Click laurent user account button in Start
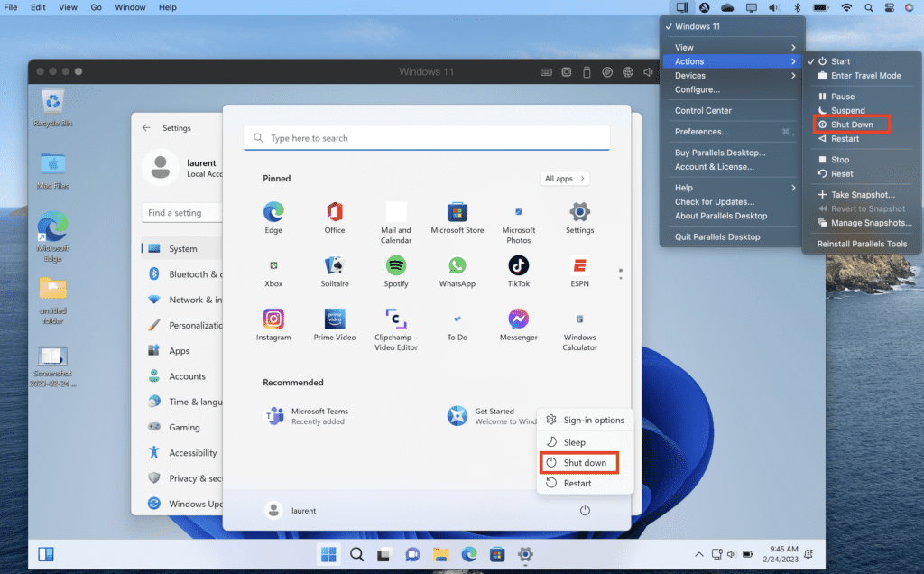Screen dimensions: 924x574 pos(290,510)
